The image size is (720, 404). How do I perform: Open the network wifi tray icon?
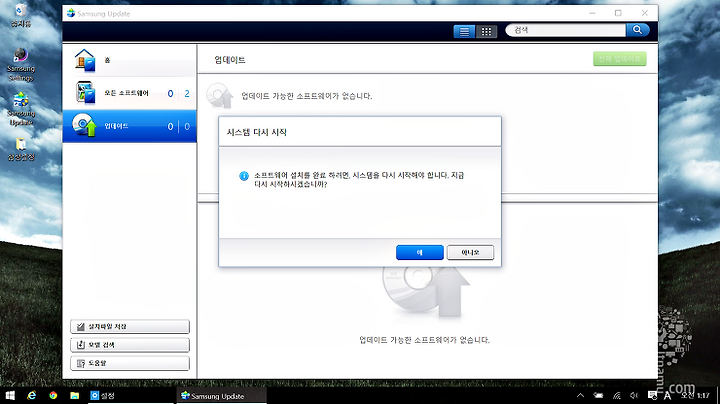pos(617,395)
